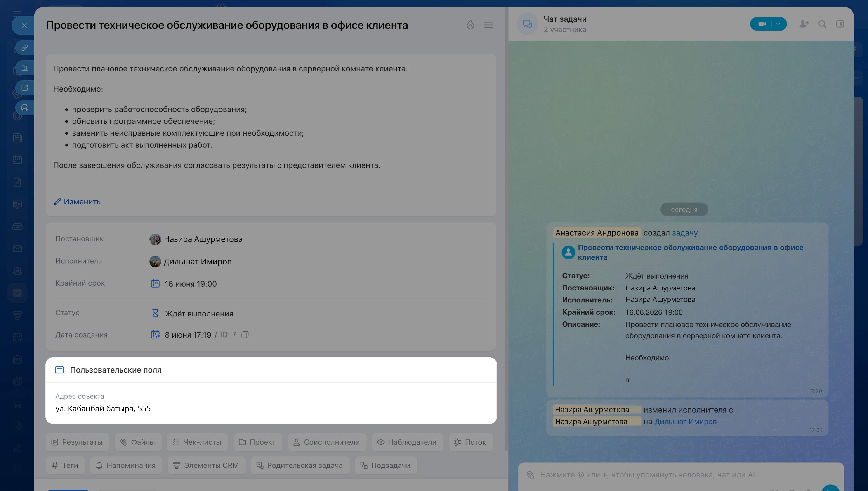Viewport: 868px width, 491px height.
Task: Expand the call options dropdown arrow
Action: (x=778, y=24)
